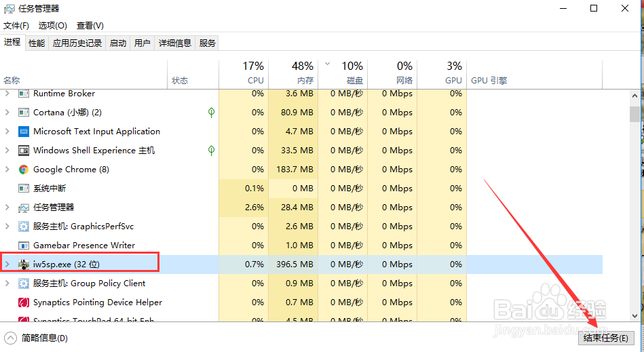The height and width of the screenshot is (352, 644).
Task: Switch to the 性能 tab
Action: [37, 43]
